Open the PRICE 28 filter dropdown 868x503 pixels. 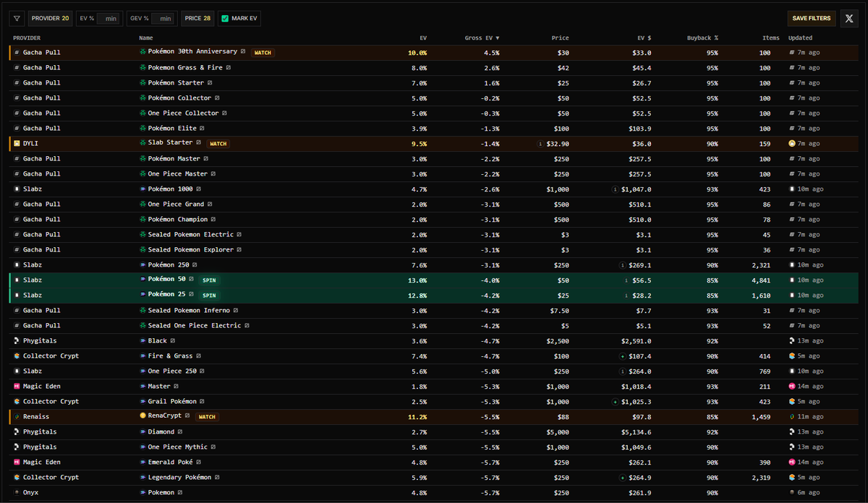click(197, 18)
